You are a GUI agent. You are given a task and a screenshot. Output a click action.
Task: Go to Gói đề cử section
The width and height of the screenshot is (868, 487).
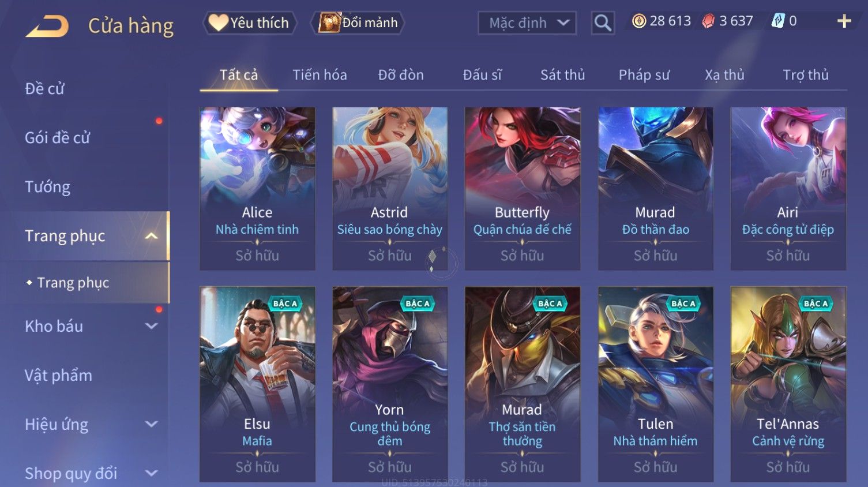tap(57, 138)
